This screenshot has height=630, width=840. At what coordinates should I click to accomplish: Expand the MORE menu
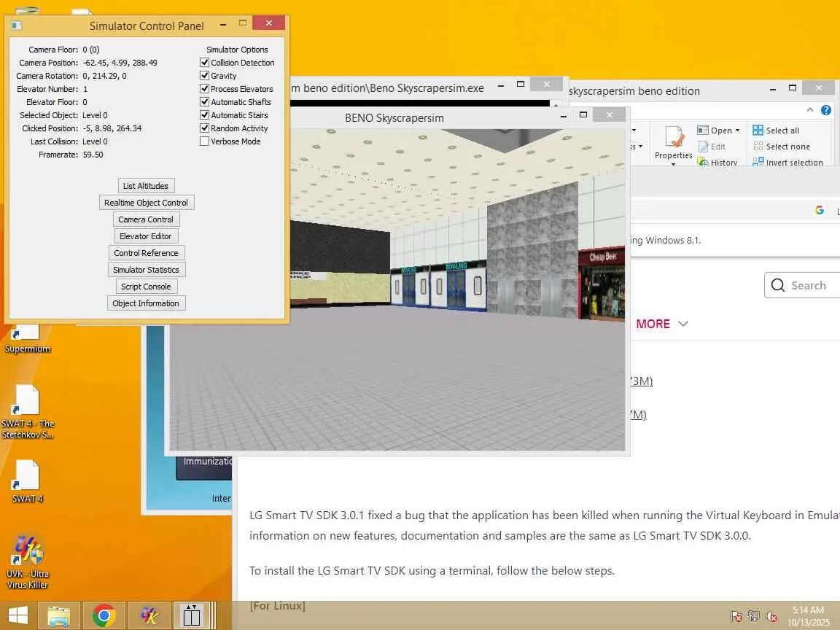662,324
